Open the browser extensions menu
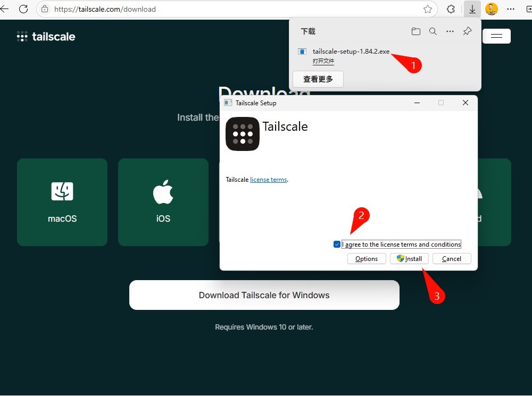 (x=451, y=9)
